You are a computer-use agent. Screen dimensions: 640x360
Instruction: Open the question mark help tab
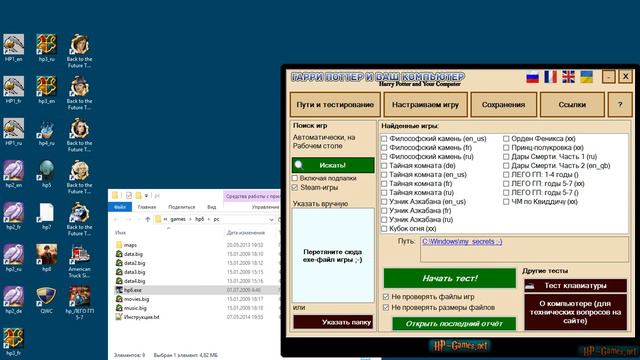coord(620,105)
